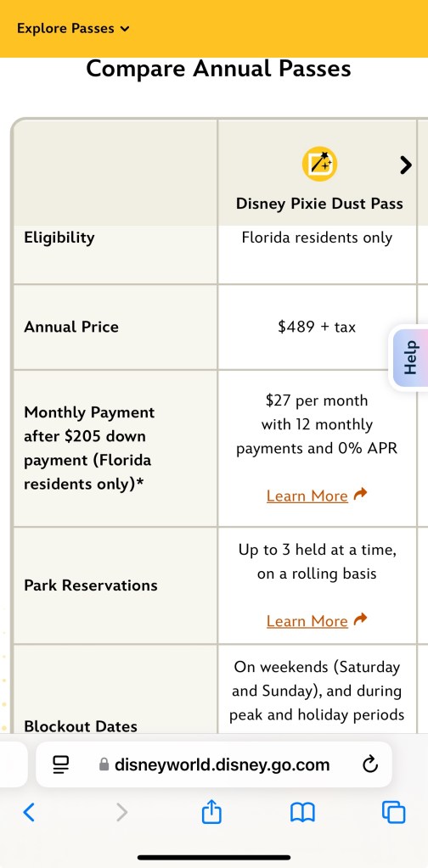Click arrow icon beside park reservations Learn More

click(x=360, y=619)
